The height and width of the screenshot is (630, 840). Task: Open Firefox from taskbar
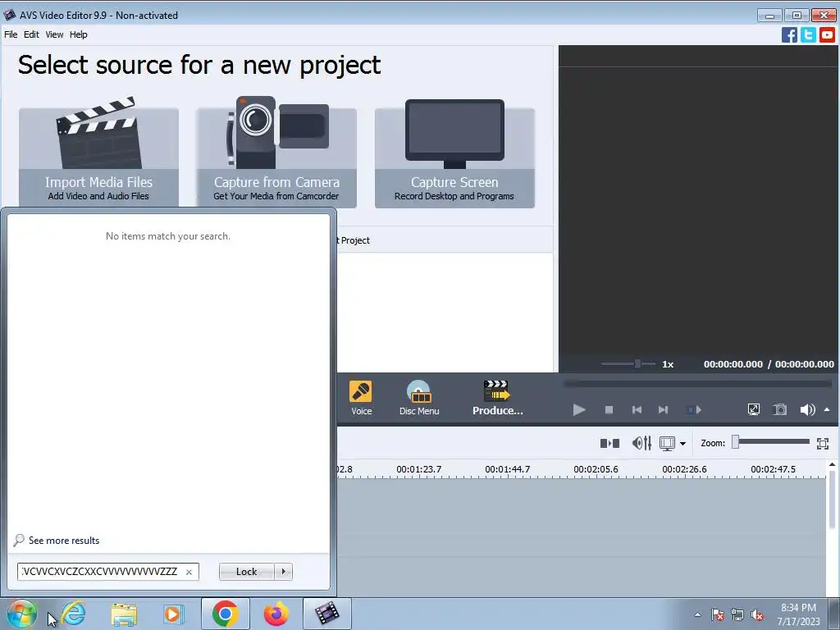[x=276, y=614]
